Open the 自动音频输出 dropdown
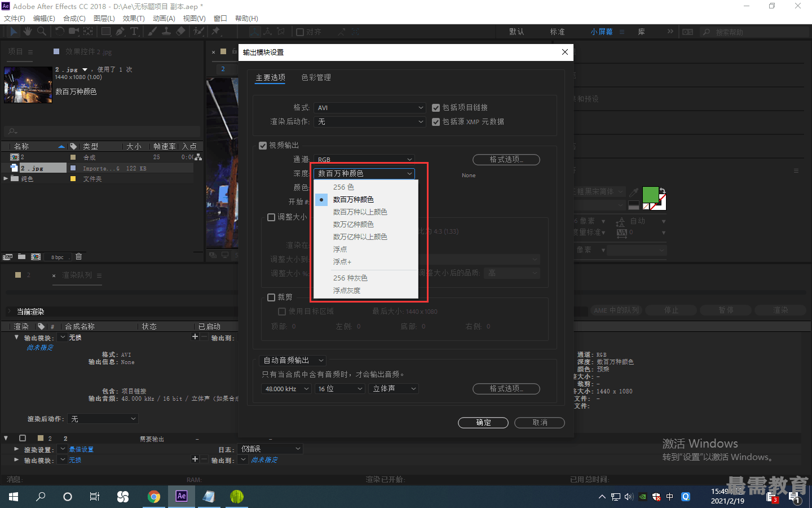Screen dimensions: 812x508 pos(293,360)
